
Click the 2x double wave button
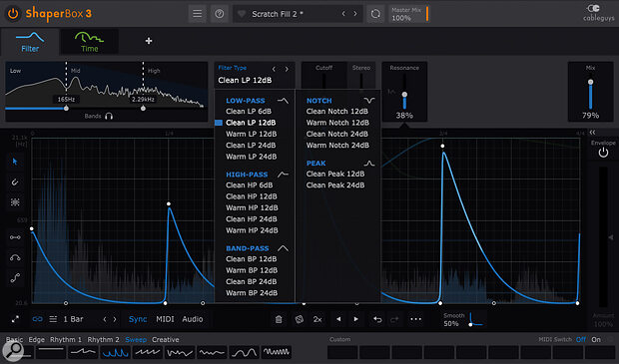pos(317,319)
